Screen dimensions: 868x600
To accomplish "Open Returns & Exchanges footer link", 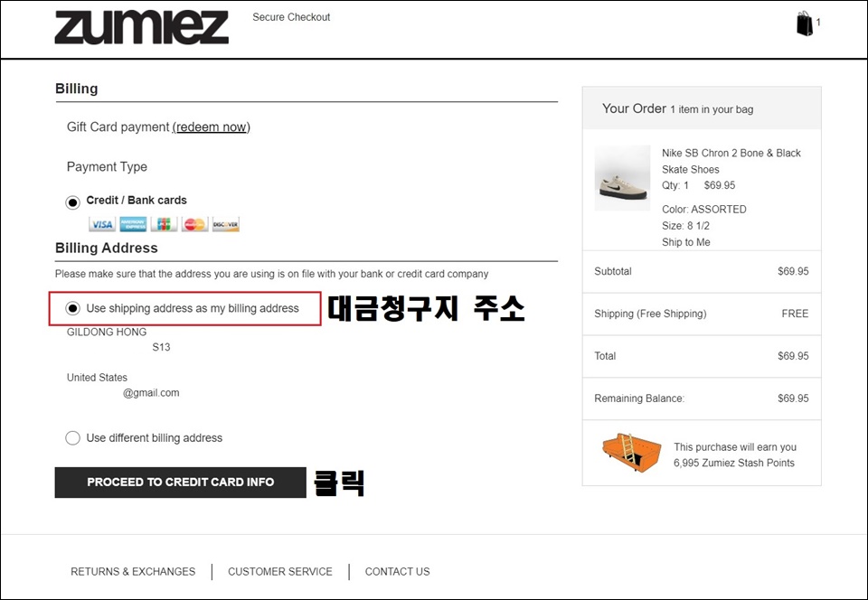I will (133, 571).
